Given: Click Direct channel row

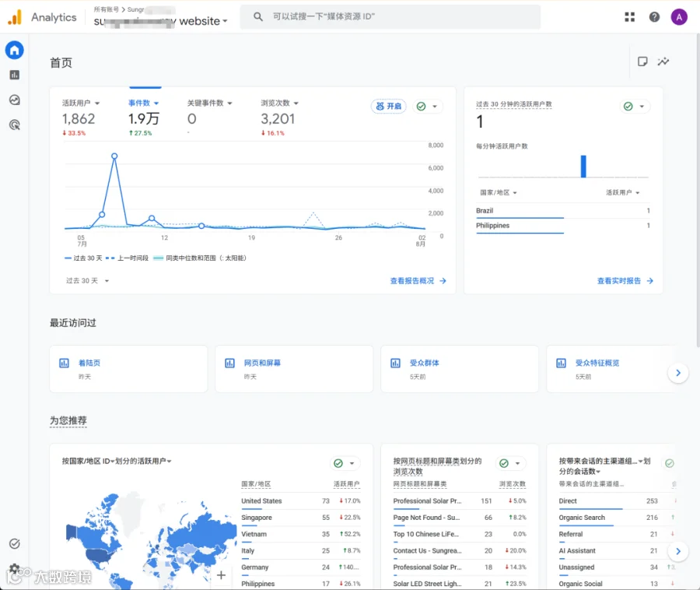Looking at the screenshot, I should point(616,501).
